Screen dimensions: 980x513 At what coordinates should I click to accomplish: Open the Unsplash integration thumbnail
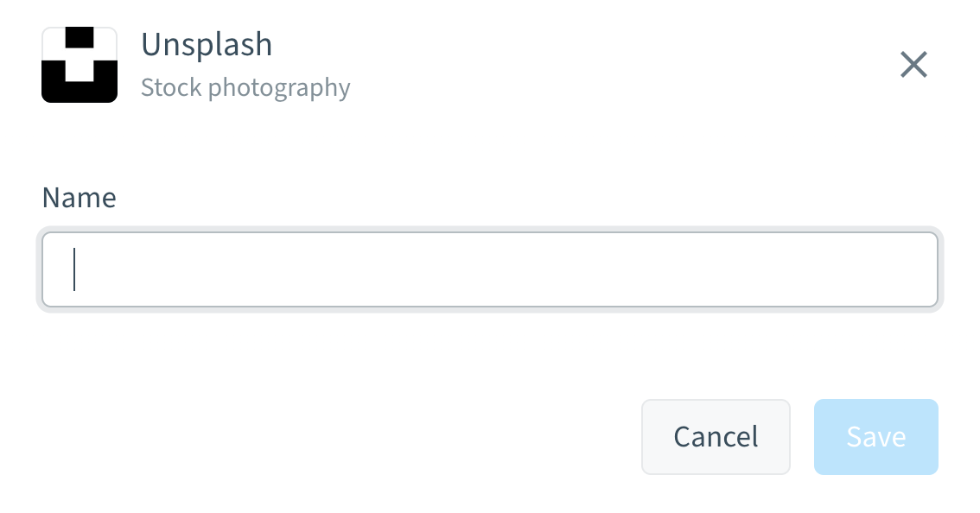click(80, 65)
